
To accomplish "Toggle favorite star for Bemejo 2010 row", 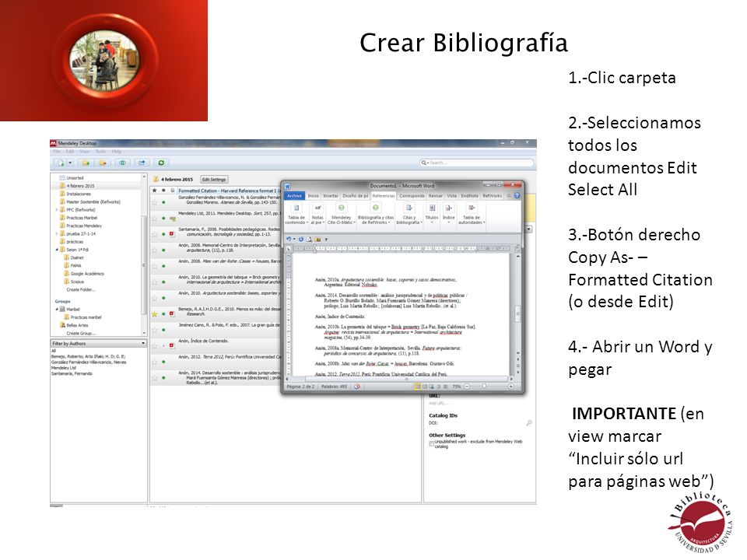I will click(x=154, y=313).
